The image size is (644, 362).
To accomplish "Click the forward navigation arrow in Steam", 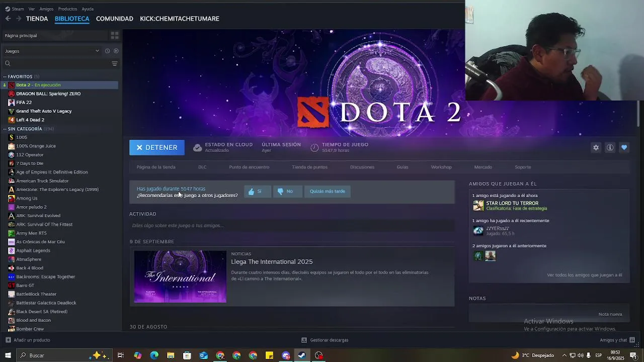I will (x=19, y=19).
